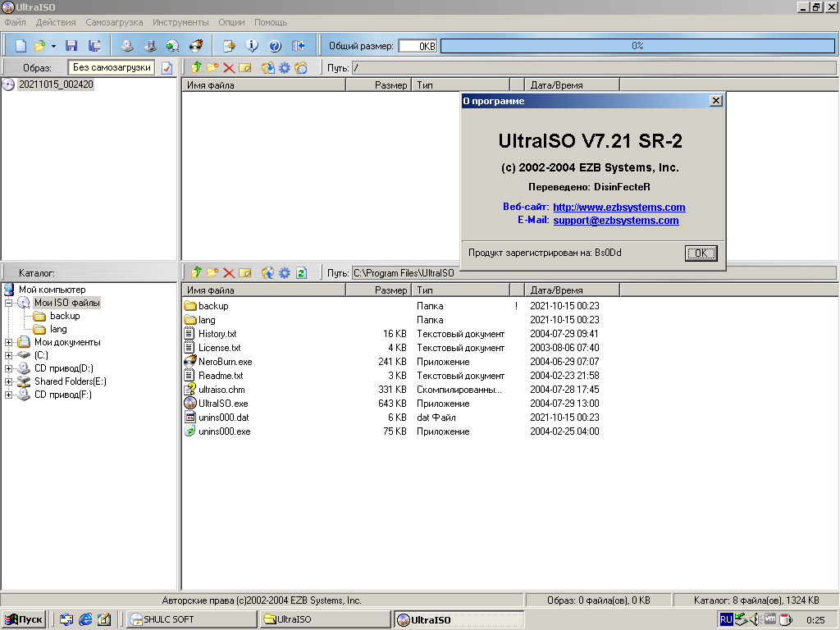This screenshot has width=840, height=630.
Task: Click the Save floppy disk toolbar icon
Action: pyautogui.click(x=71, y=46)
